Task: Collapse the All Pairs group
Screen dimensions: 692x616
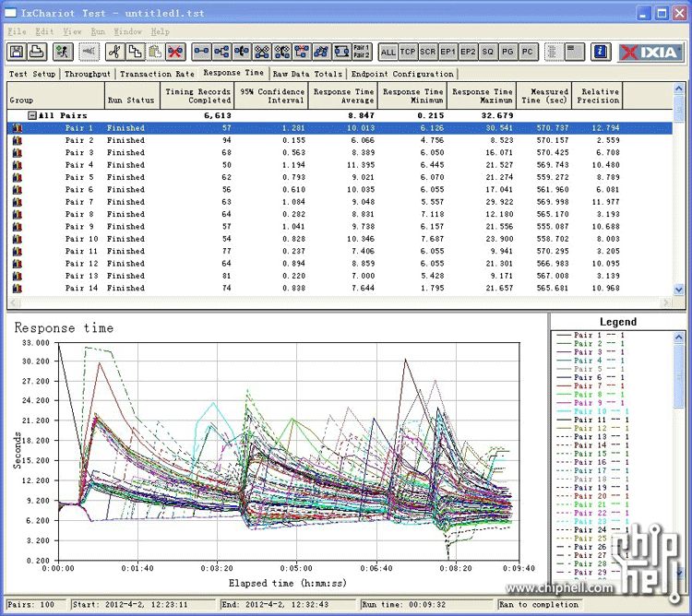Action: pyautogui.click(x=32, y=115)
